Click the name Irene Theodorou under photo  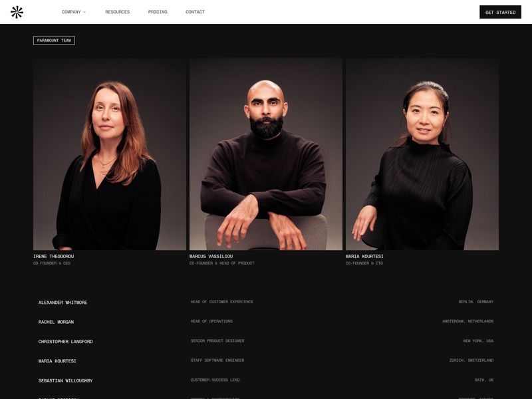click(54, 256)
